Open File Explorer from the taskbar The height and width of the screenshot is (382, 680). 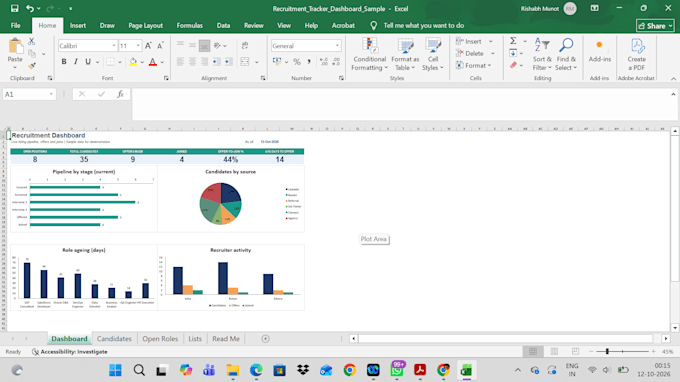click(233, 370)
